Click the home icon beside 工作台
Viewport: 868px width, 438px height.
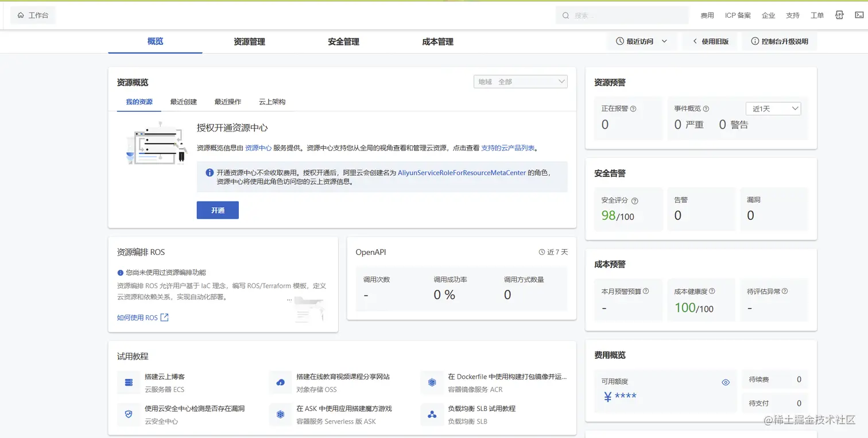tap(21, 15)
